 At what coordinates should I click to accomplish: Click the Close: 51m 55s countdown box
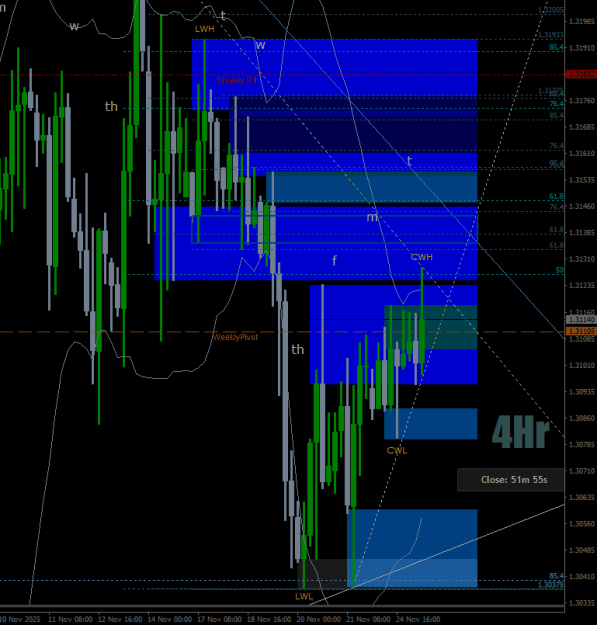[511, 480]
